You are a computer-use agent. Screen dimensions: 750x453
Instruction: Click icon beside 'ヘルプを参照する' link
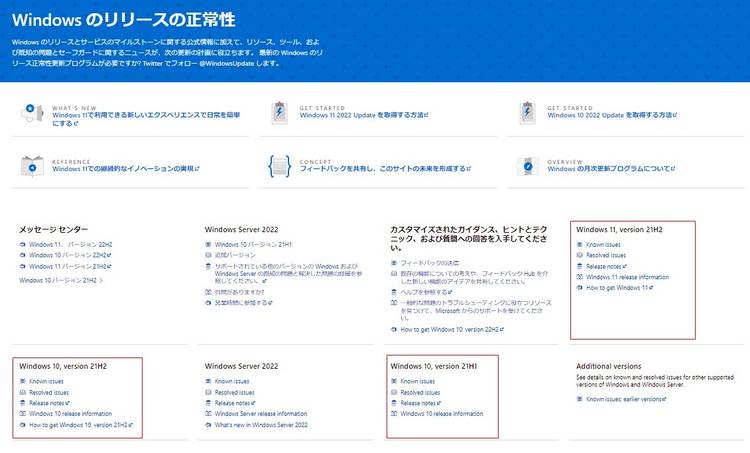pyautogui.click(x=394, y=292)
